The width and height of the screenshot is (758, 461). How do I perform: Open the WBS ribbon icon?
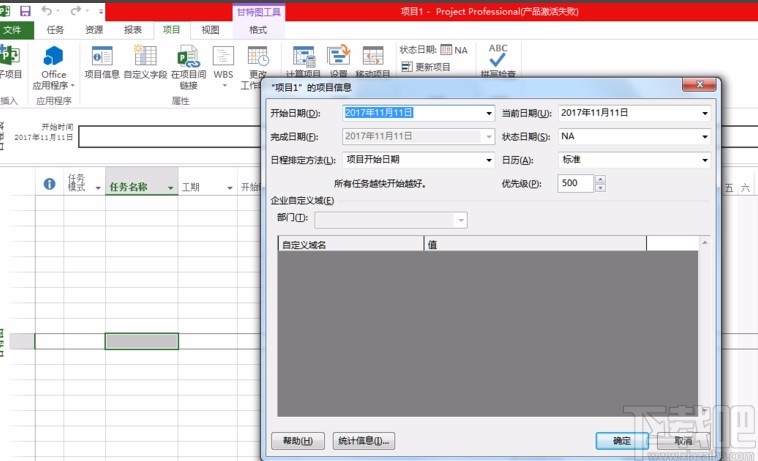pyautogui.click(x=223, y=56)
